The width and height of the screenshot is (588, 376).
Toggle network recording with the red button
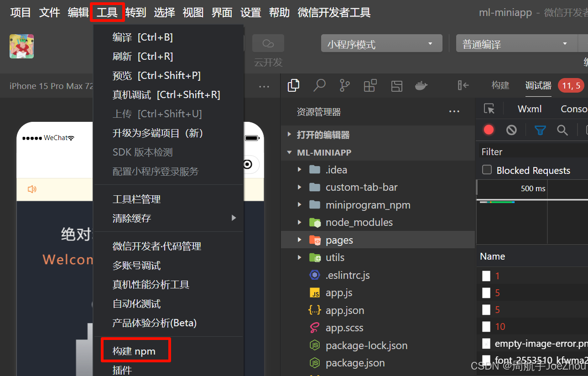(489, 130)
